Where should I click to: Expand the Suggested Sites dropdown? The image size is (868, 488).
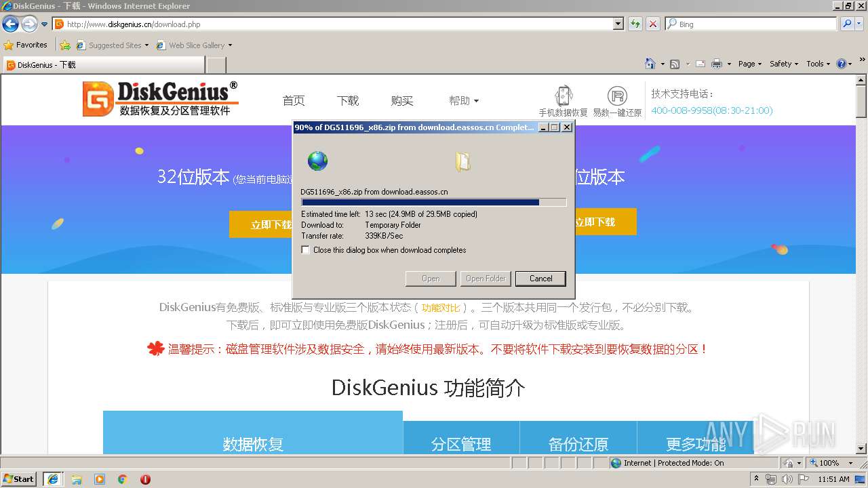pyautogui.click(x=146, y=45)
